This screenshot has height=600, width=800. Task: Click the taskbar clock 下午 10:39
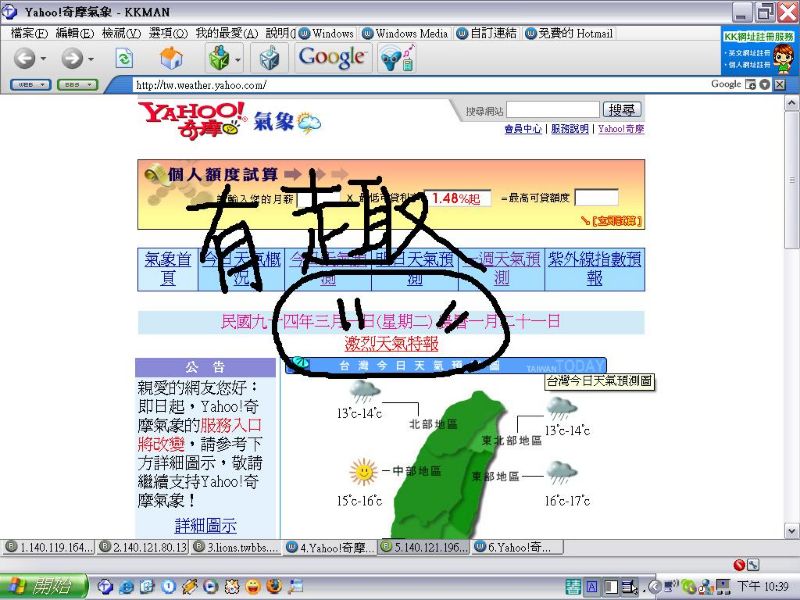(763, 587)
